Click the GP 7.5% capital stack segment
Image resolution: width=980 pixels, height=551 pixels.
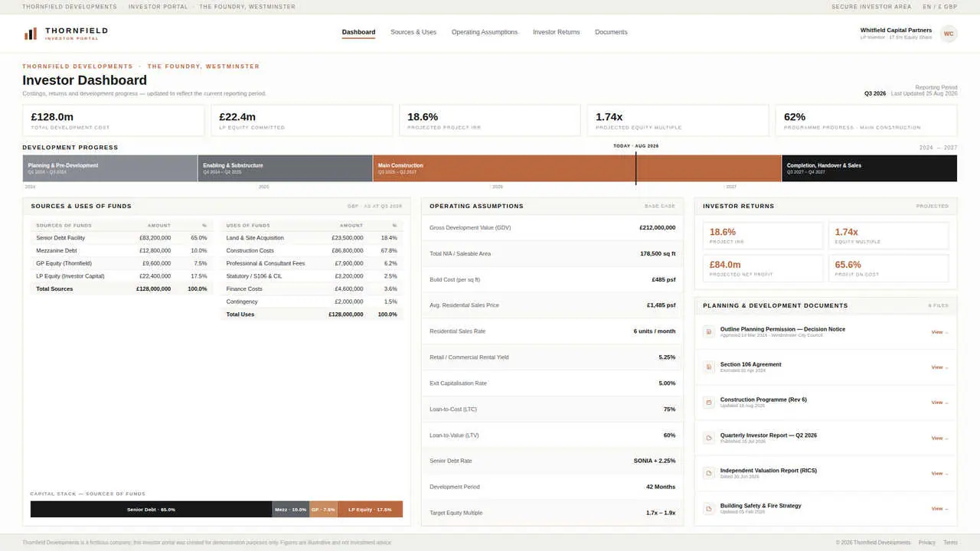coord(323,510)
